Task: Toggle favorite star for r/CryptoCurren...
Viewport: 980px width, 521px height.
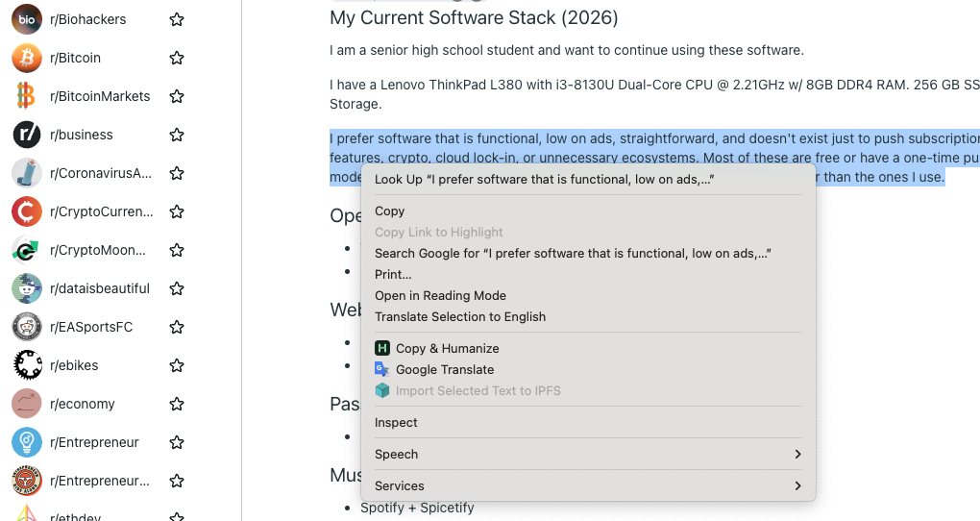Action: pos(177,211)
